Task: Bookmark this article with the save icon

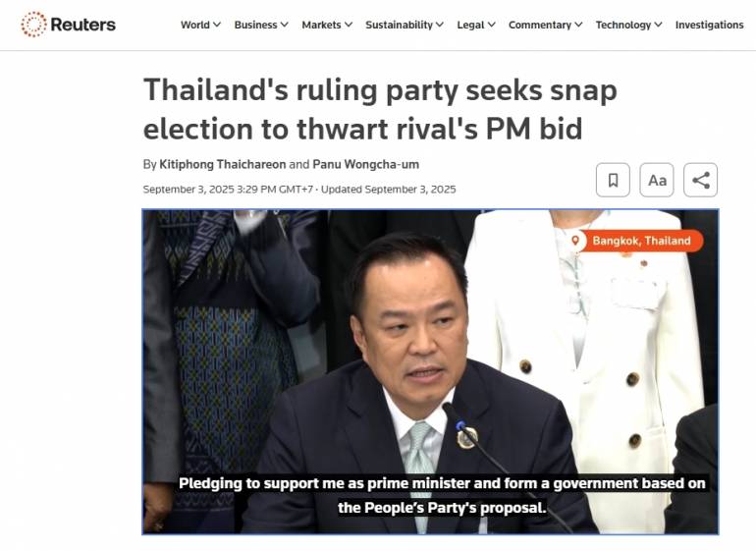Action: (613, 180)
